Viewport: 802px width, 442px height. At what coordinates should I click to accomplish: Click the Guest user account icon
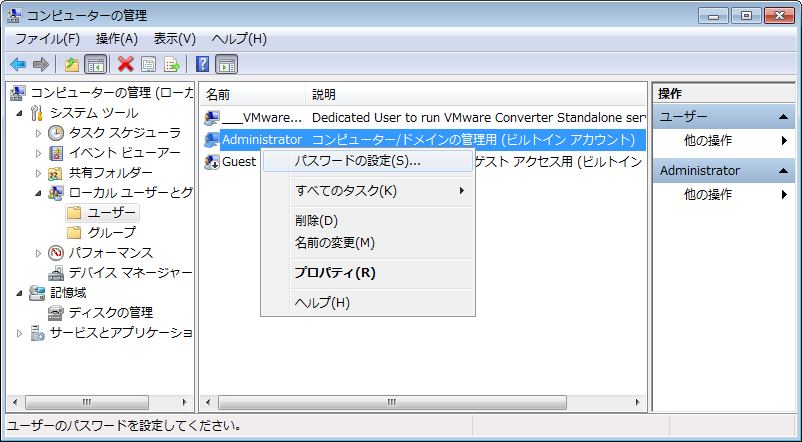(212, 162)
